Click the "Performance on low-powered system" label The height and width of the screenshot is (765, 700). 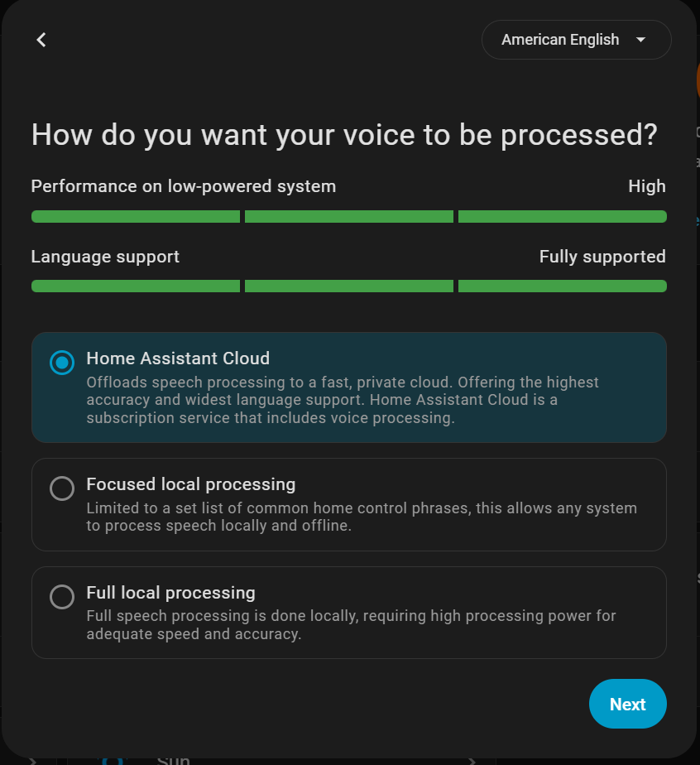184,186
